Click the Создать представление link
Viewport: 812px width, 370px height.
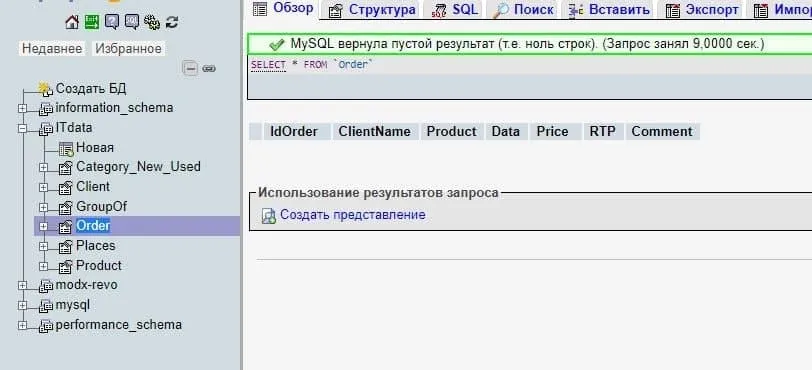pos(353,215)
